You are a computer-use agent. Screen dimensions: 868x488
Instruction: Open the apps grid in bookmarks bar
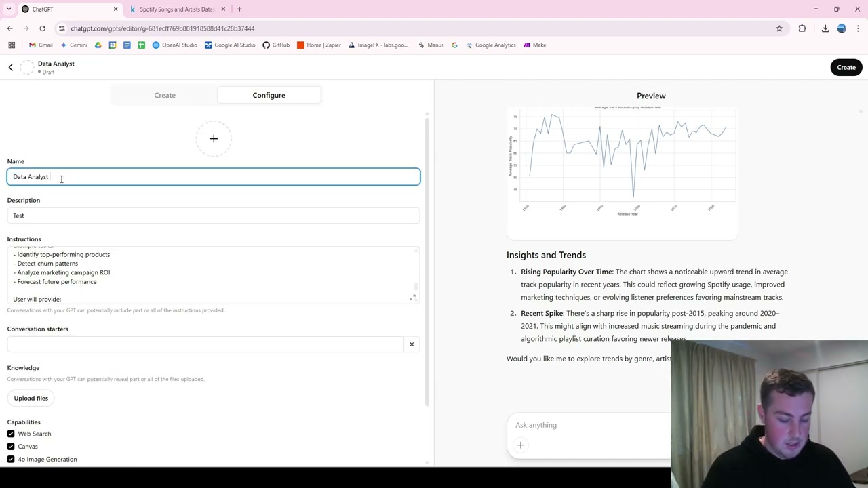[x=12, y=45]
